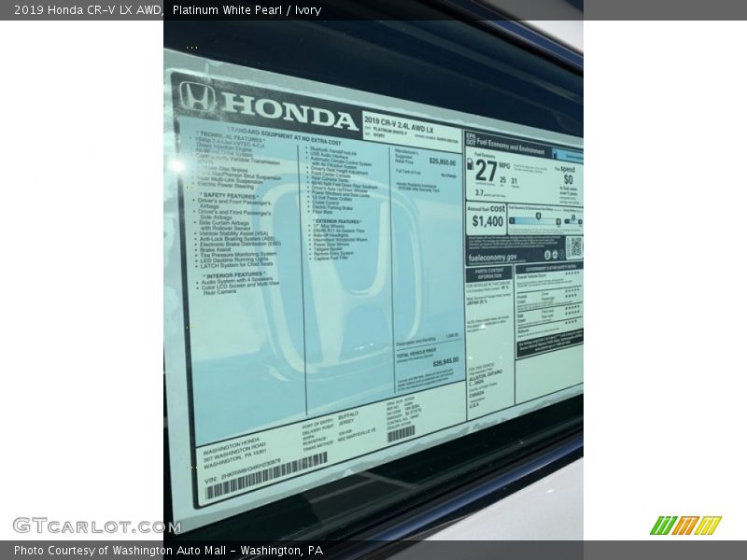Image resolution: width=747 pixels, height=560 pixels.
Task: Click 'Fuel Economy and Environment' header
Action: [510, 145]
